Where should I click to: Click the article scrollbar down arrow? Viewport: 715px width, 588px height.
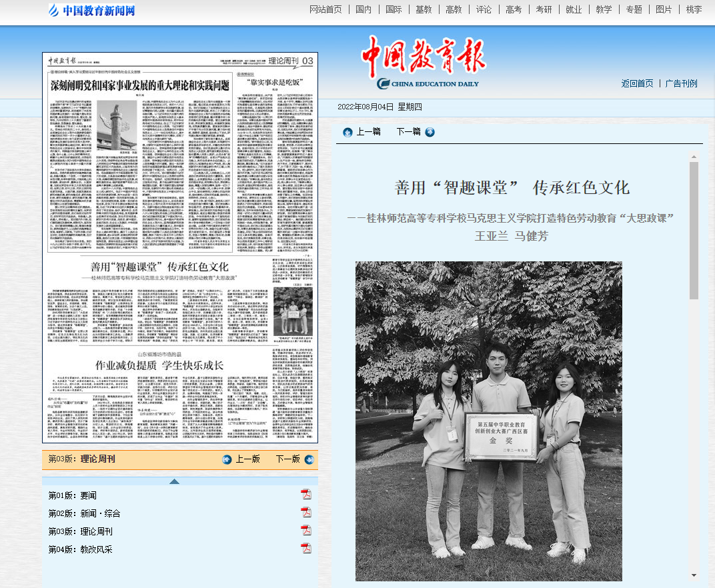click(x=694, y=575)
